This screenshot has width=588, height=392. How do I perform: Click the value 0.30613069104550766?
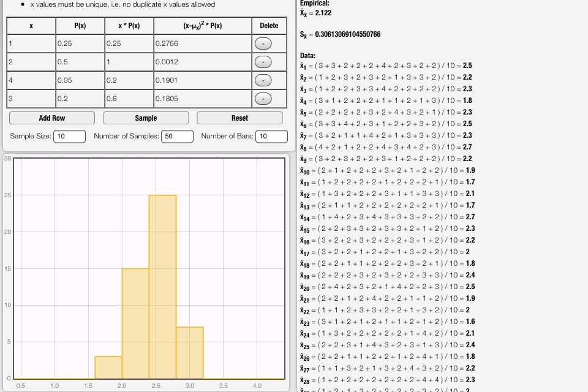click(348, 34)
